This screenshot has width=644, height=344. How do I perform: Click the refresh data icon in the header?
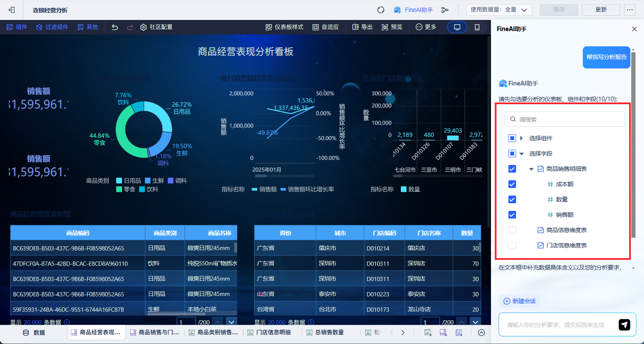(381, 10)
